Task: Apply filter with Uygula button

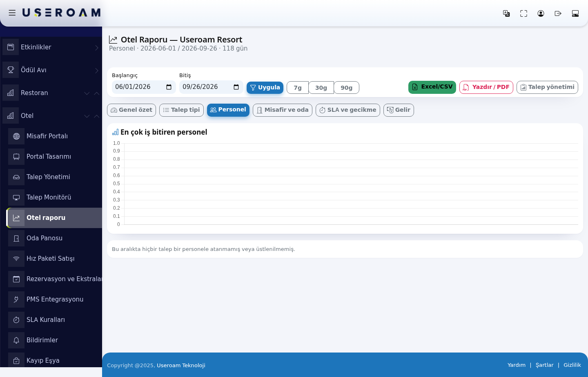Action: tap(265, 87)
